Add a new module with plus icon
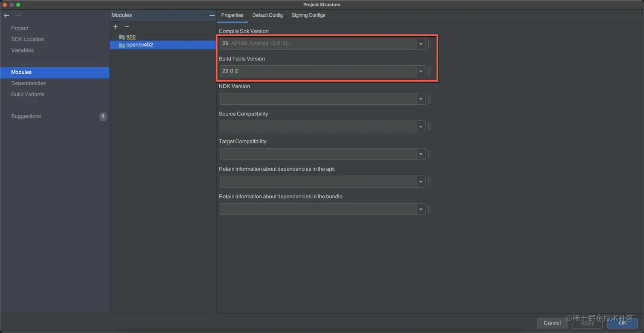The height and width of the screenshot is (333, 644). pos(115,26)
